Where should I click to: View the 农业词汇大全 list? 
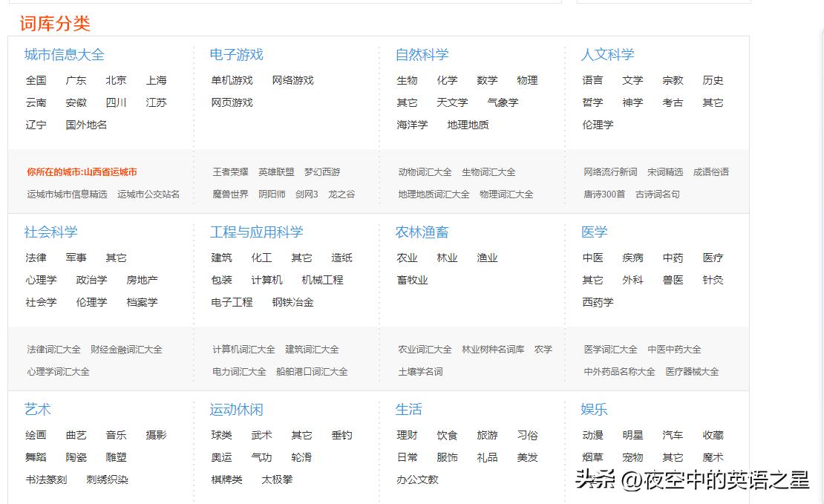click(423, 349)
